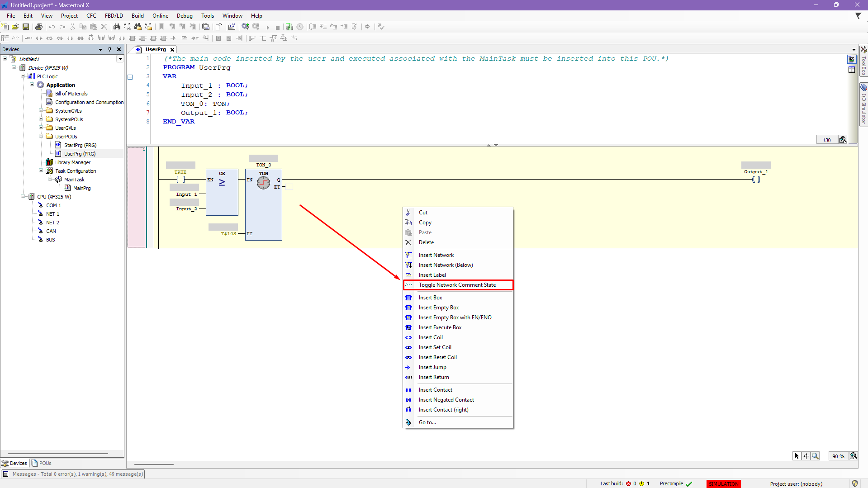This screenshot has width=868, height=488.
Task: Expand the SystemGVLs folder
Action: (x=41, y=111)
